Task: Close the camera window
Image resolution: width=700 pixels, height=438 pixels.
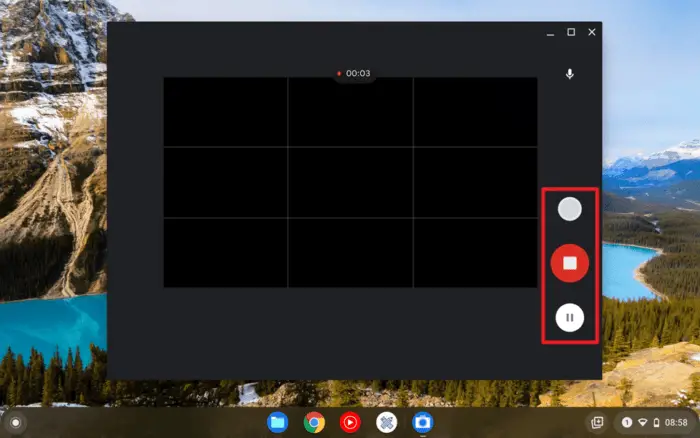Action: [592, 32]
